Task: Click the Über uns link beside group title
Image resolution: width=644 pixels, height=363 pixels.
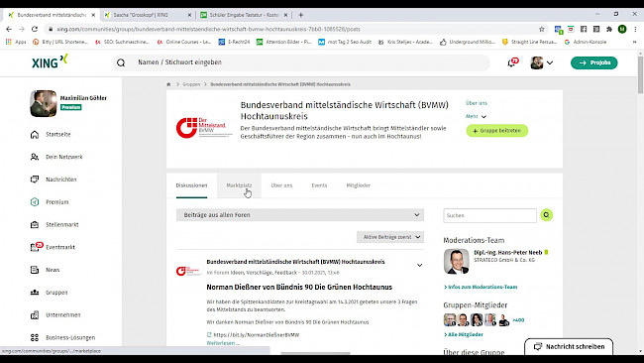Action: tap(477, 103)
